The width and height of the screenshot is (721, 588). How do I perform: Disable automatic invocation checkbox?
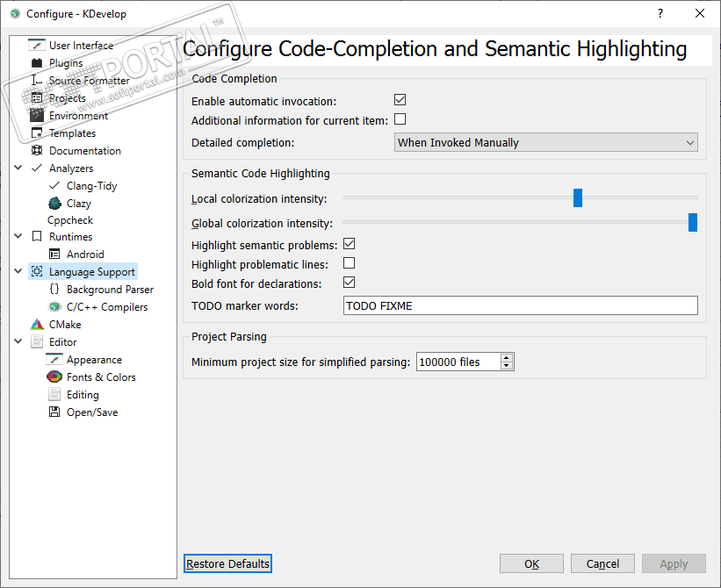click(x=400, y=101)
